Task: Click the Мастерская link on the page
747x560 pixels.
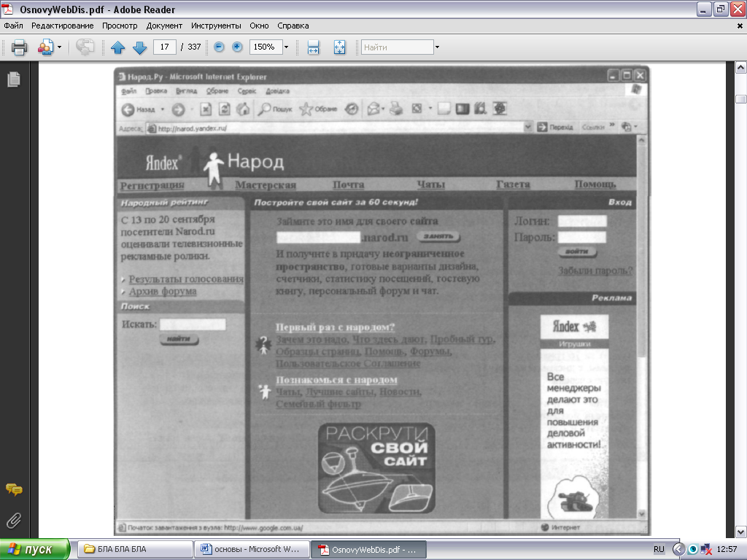Action: click(x=266, y=184)
